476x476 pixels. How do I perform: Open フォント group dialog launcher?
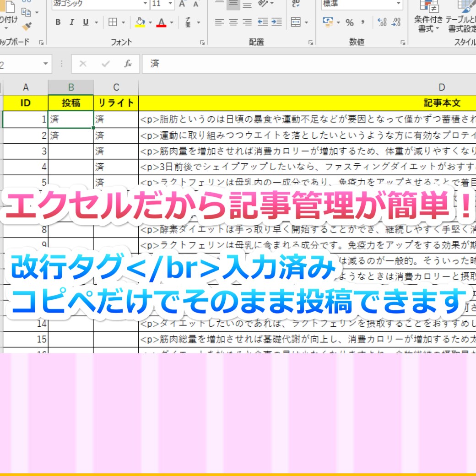click(x=202, y=43)
